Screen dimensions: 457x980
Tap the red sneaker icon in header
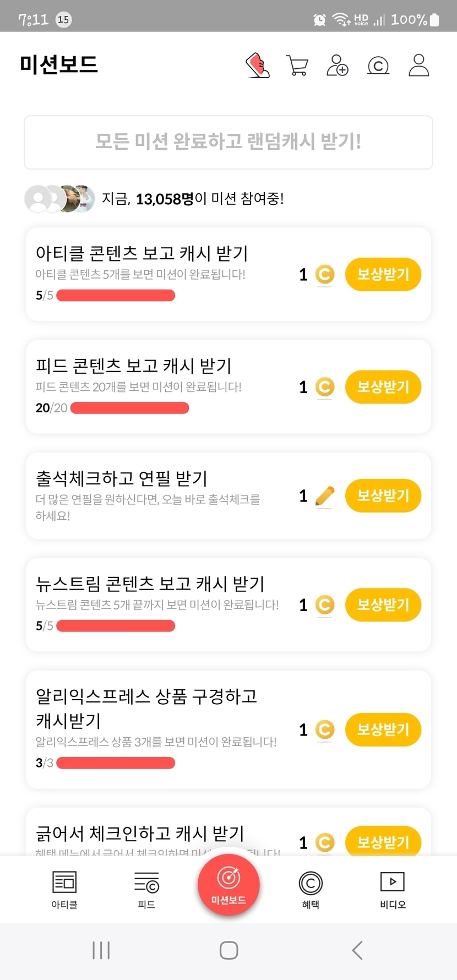click(x=258, y=66)
